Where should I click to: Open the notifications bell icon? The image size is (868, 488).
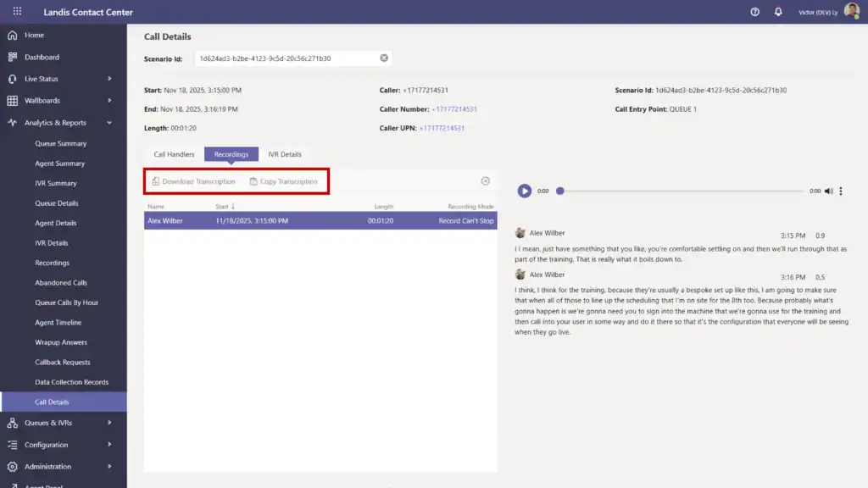coord(778,12)
